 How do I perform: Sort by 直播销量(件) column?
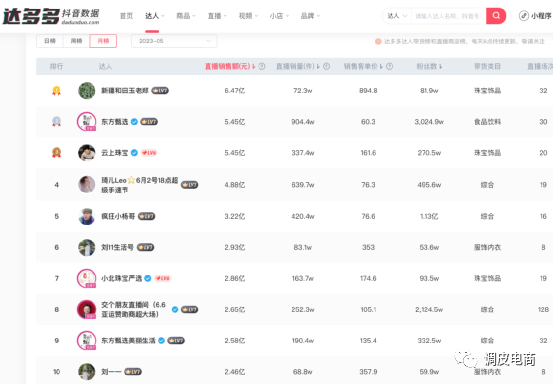(298, 66)
